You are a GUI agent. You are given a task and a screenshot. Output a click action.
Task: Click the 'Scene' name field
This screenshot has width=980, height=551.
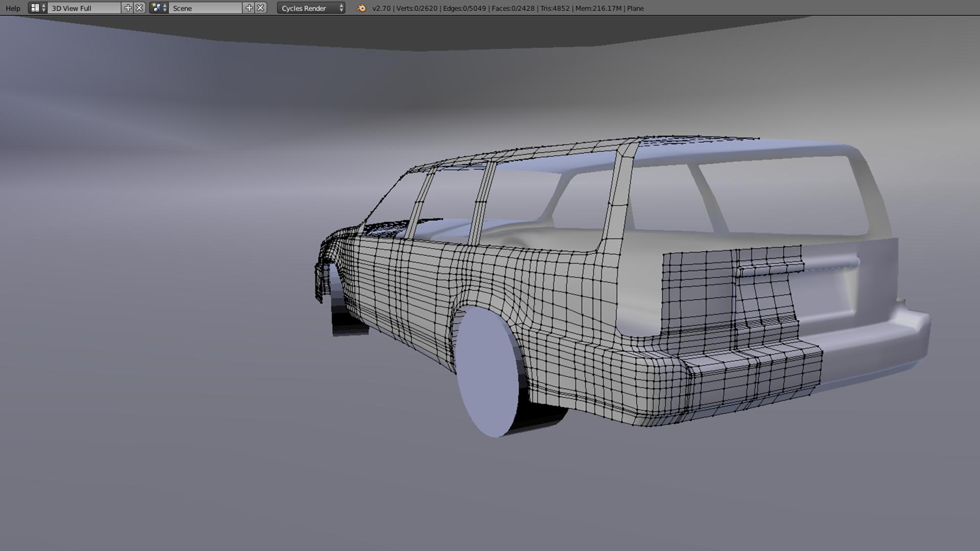point(206,8)
